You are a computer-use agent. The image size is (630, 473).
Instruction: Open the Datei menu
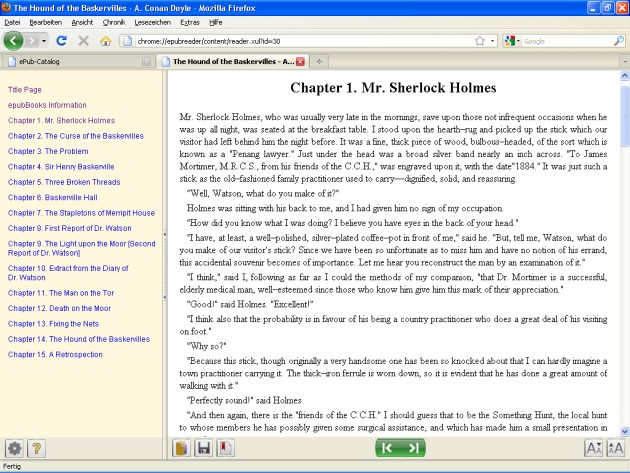click(x=12, y=23)
